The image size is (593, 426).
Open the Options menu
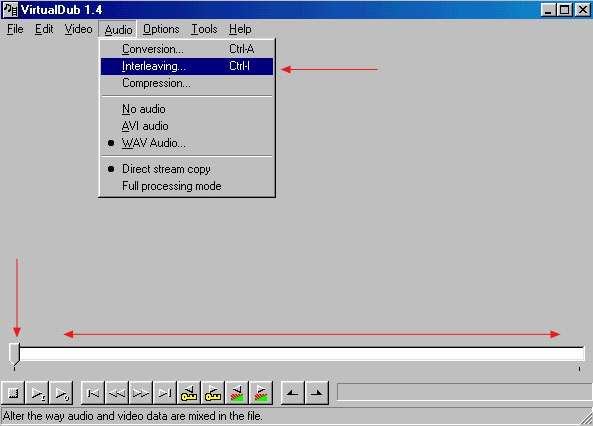(161, 29)
